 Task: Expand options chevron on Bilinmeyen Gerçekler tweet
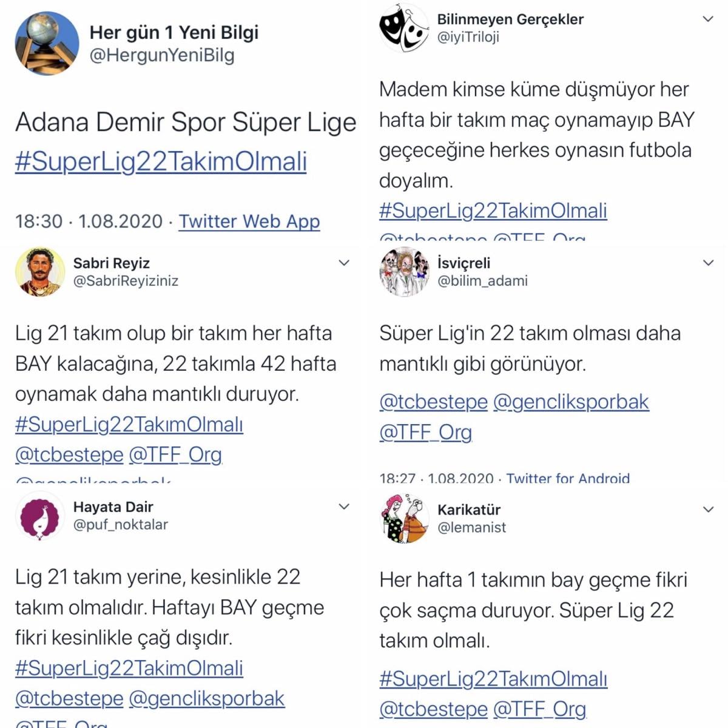click(x=708, y=19)
